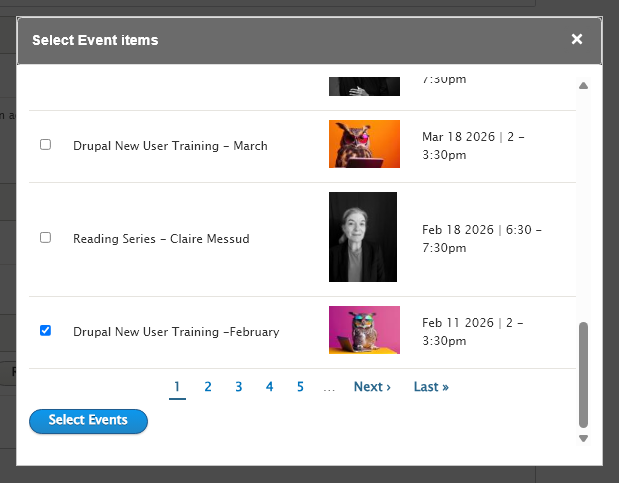Go to page 5 of results

click(300, 387)
